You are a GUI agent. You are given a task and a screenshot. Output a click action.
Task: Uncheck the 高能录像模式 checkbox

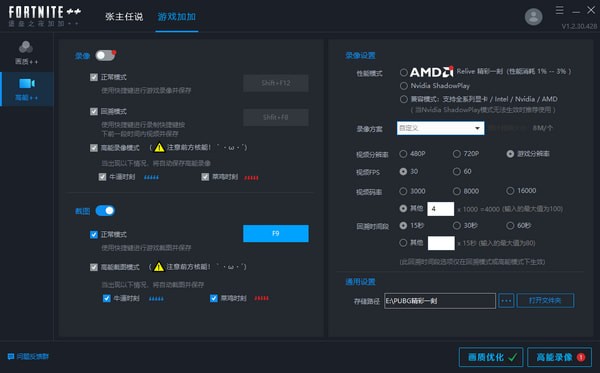pos(94,148)
